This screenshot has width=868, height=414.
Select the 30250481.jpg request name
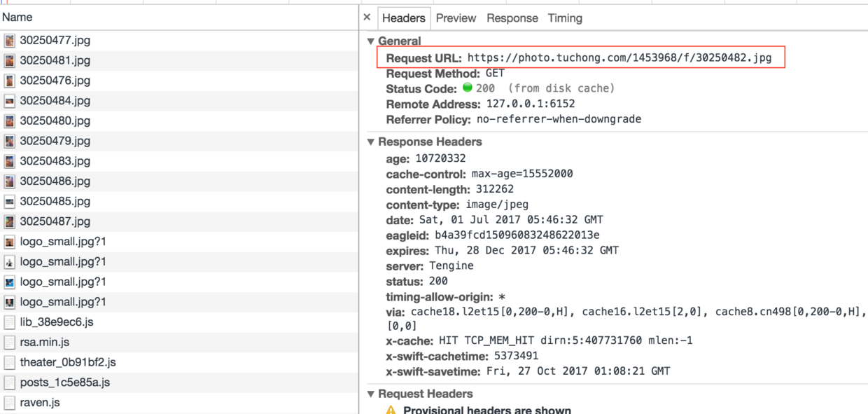[x=55, y=61]
